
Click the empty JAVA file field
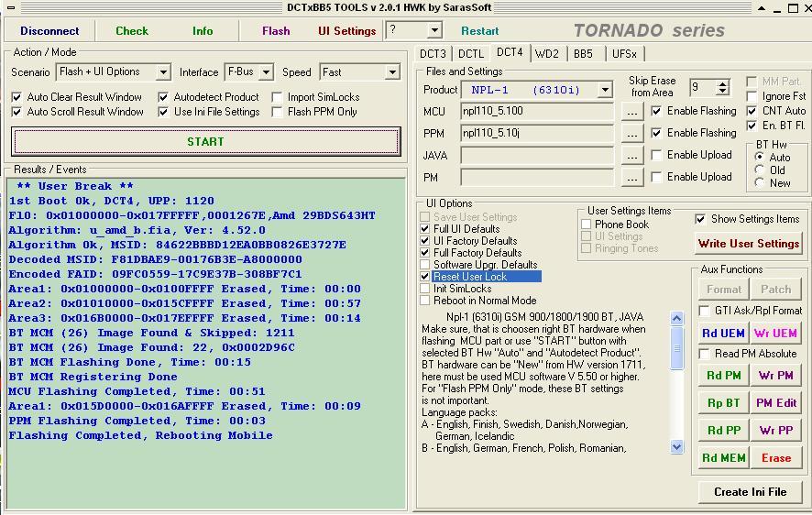(x=536, y=155)
